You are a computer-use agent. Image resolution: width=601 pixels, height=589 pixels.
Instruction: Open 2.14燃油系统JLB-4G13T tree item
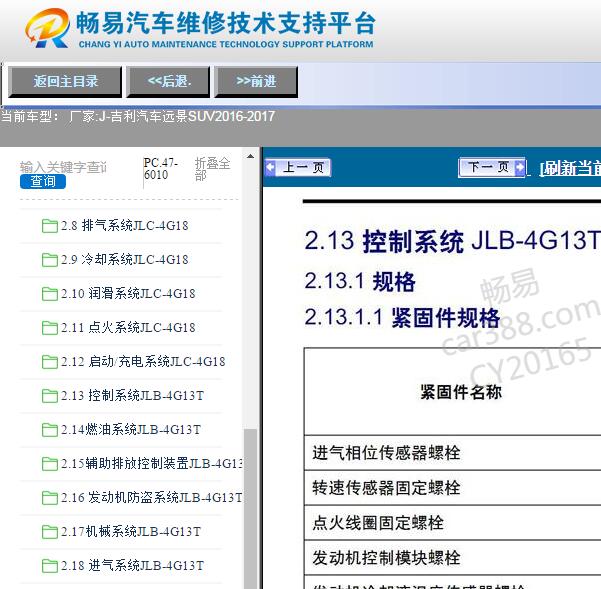131,430
